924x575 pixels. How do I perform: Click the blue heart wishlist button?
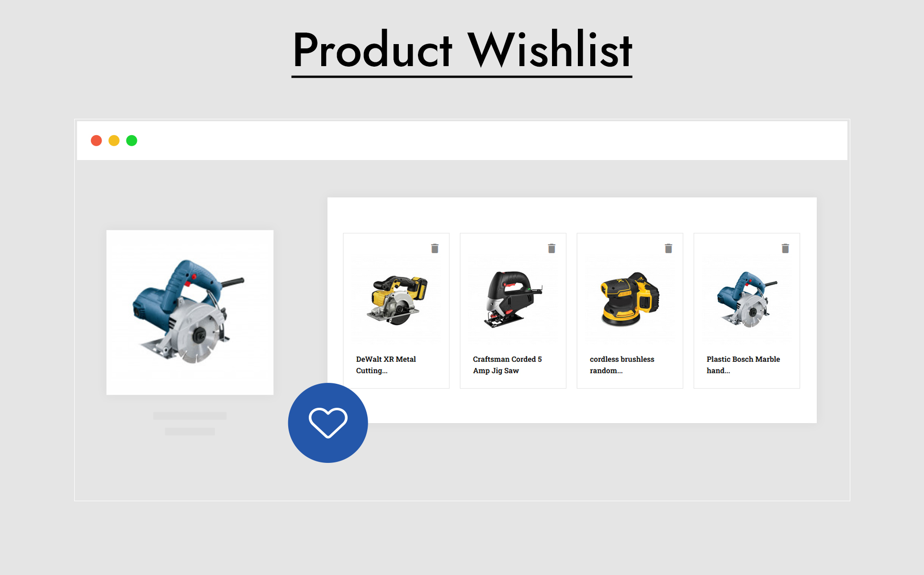pyautogui.click(x=328, y=423)
